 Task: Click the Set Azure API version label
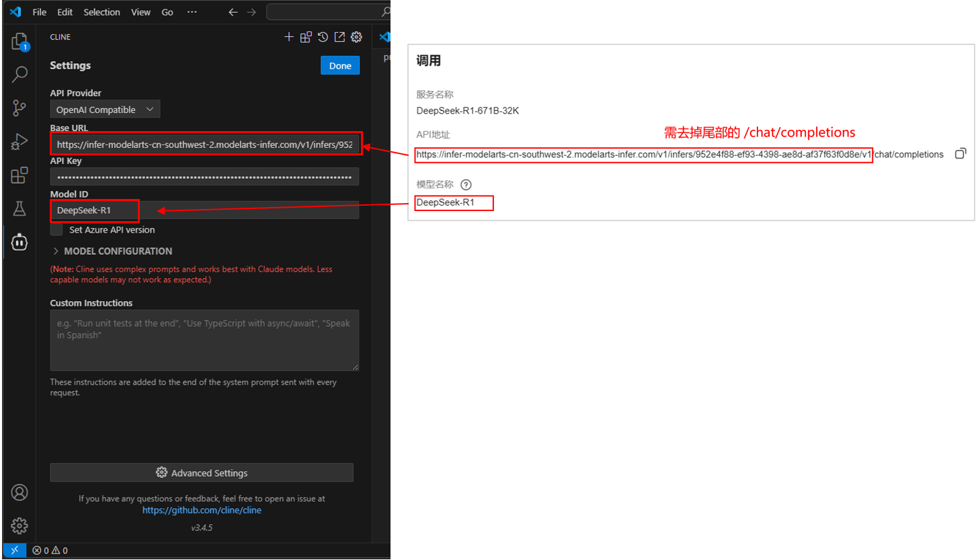click(x=112, y=230)
